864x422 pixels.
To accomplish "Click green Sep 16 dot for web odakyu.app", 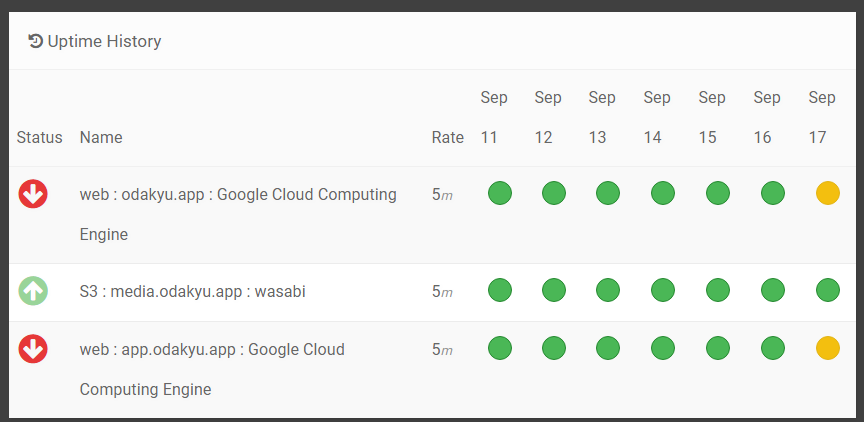I will [772, 194].
